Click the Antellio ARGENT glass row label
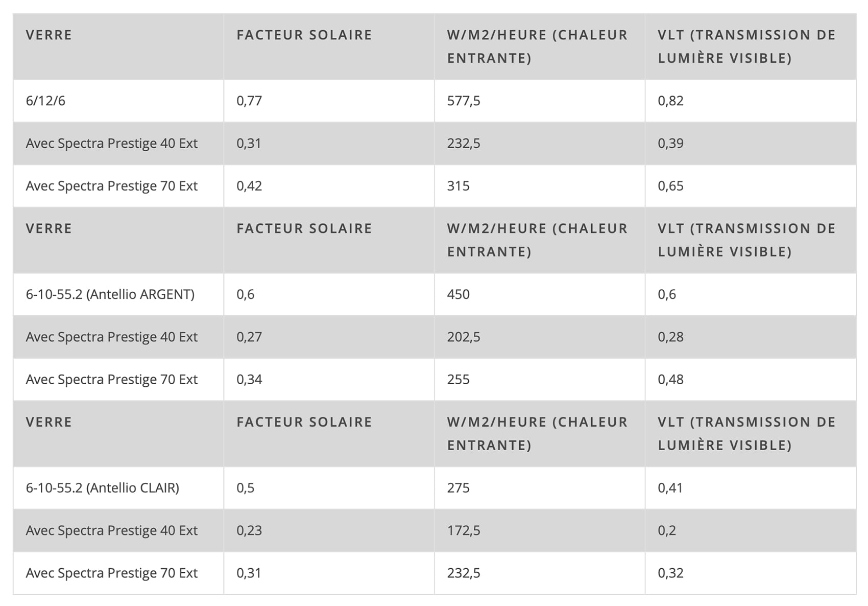 click(110, 294)
